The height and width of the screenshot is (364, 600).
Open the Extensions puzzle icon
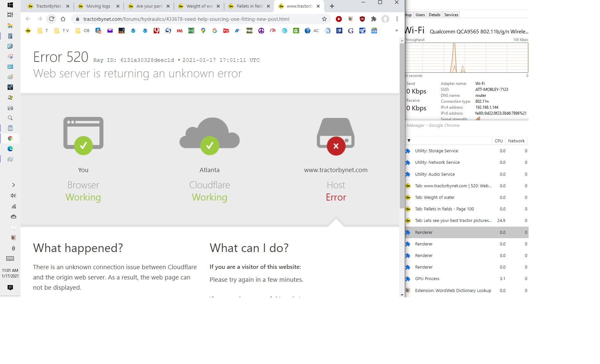pyautogui.click(x=374, y=19)
